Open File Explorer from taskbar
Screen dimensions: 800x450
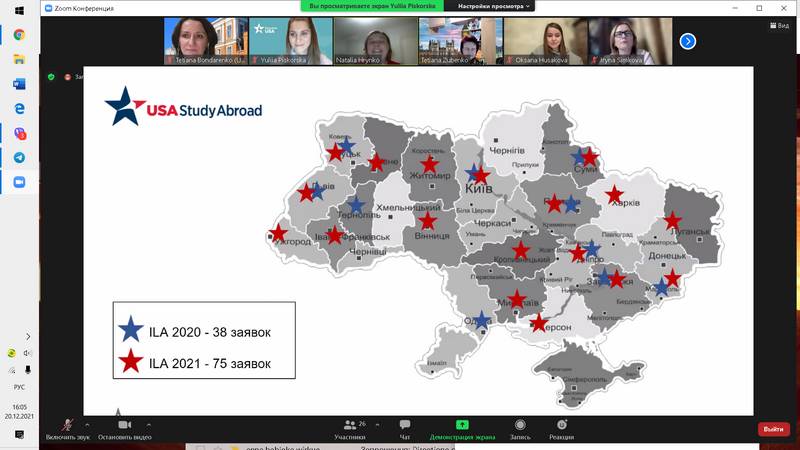coord(19,59)
